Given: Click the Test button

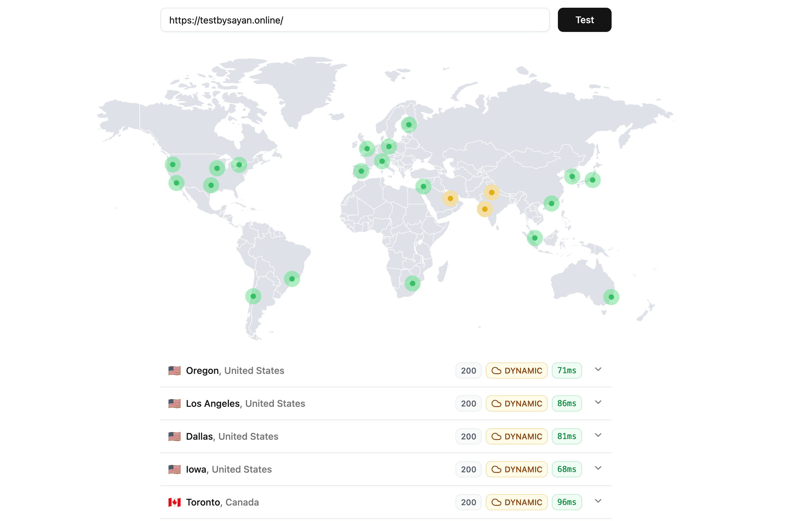Looking at the screenshot, I should [584, 20].
